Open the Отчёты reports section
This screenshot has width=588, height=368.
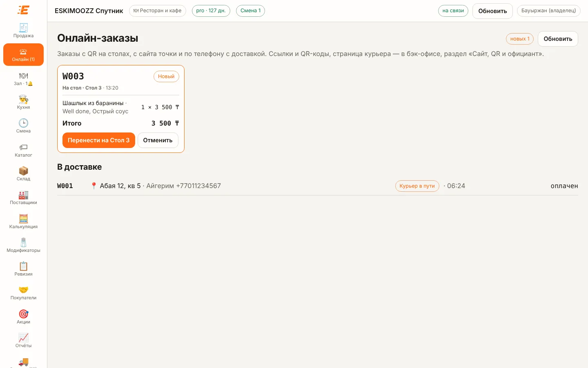[x=23, y=341]
